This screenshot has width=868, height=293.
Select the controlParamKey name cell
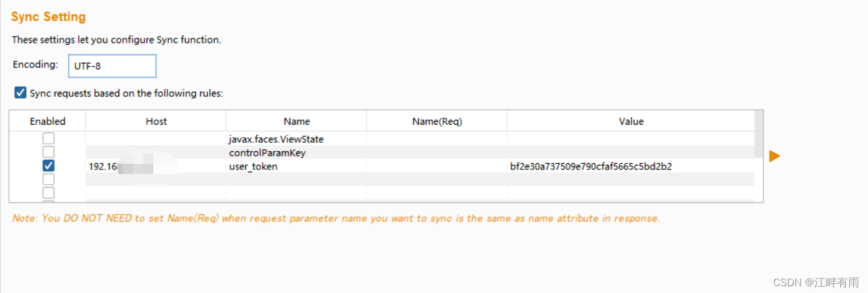pyautogui.click(x=296, y=152)
